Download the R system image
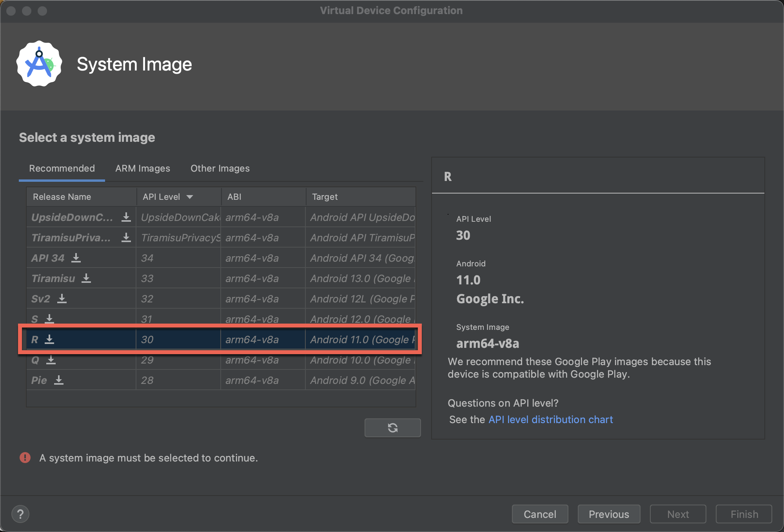Viewport: 784px width, 532px height. tap(49, 339)
